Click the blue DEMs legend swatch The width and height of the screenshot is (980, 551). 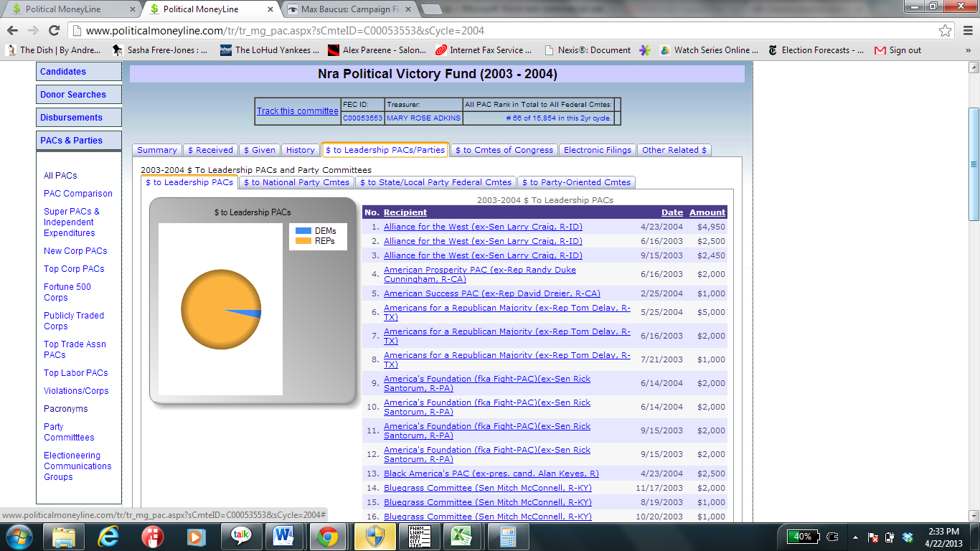(303, 231)
